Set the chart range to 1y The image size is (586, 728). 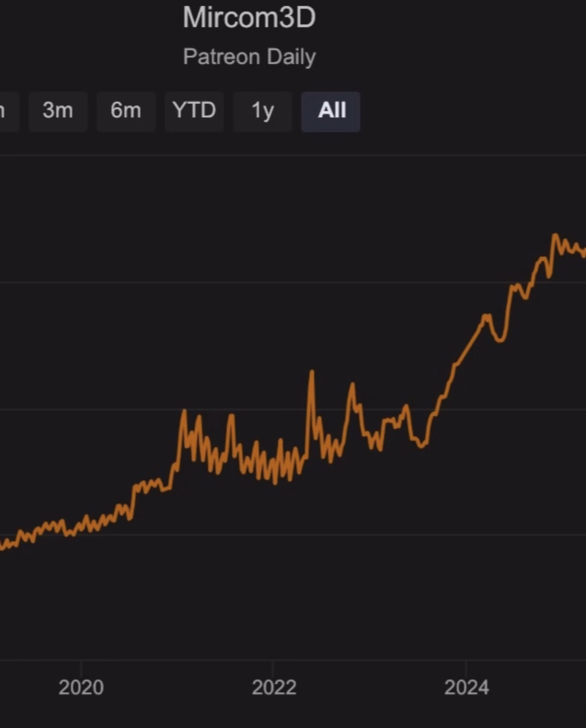[x=262, y=111]
